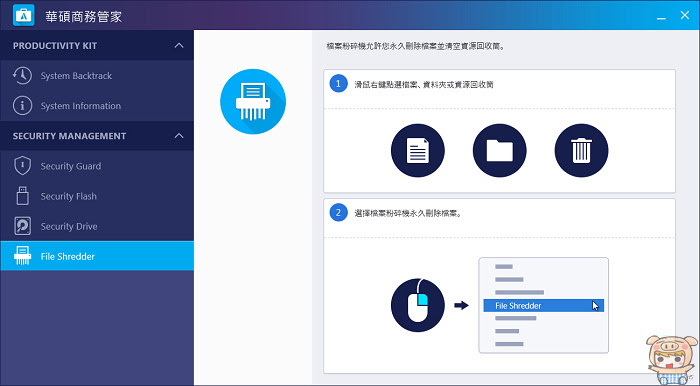Click step 1 instruction text
The height and width of the screenshot is (386, 700).
(424, 85)
